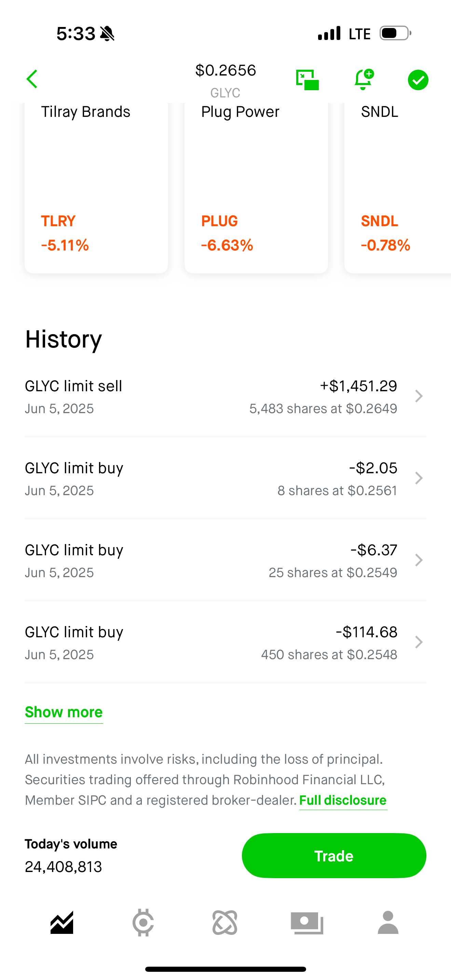The width and height of the screenshot is (451, 980).
Task: Expand the 25 shares limit buy entry
Action: pos(225,560)
